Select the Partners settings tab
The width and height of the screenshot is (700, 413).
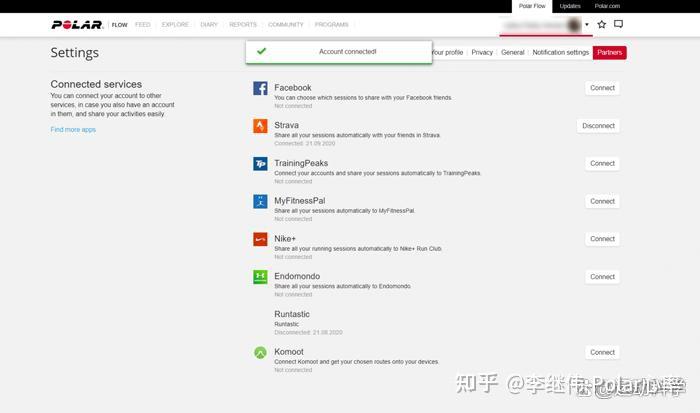coord(609,52)
